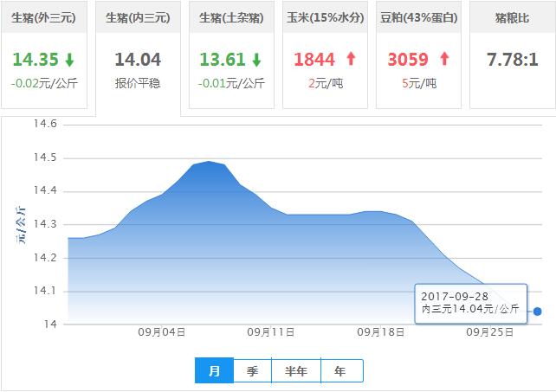Click the 5元/吨 change text
Screen dimensions: 556x392
(419, 84)
